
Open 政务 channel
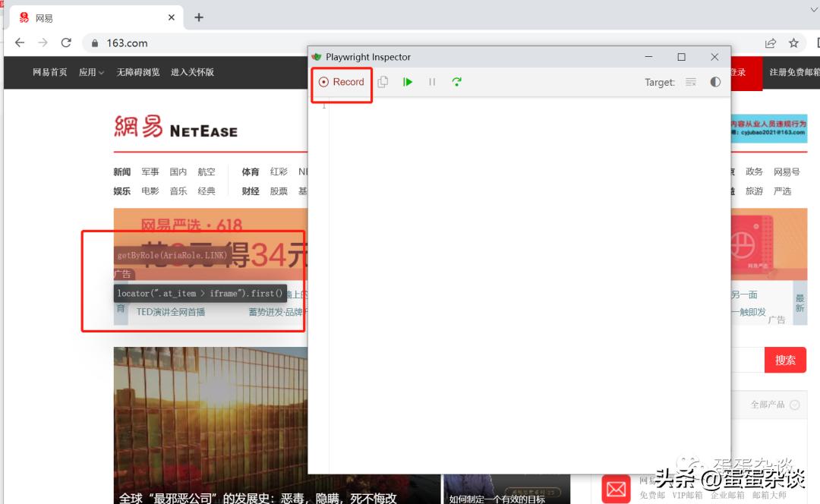click(754, 172)
